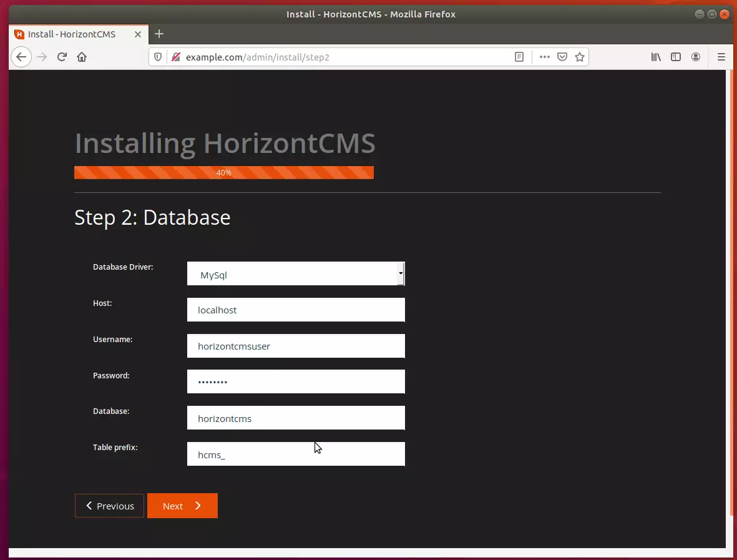The width and height of the screenshot is (737, 560).
Task: Click the Step 2: Database heading
Action: point(152,217)
